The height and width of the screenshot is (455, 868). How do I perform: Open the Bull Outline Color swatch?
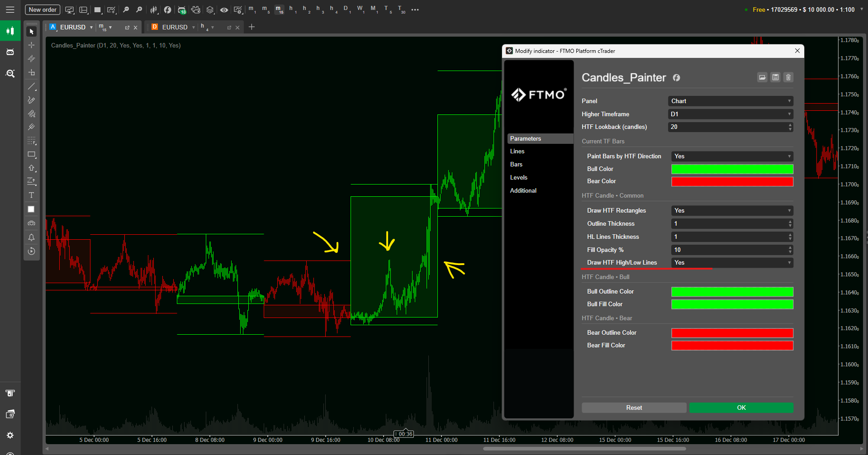click(732, 292)
